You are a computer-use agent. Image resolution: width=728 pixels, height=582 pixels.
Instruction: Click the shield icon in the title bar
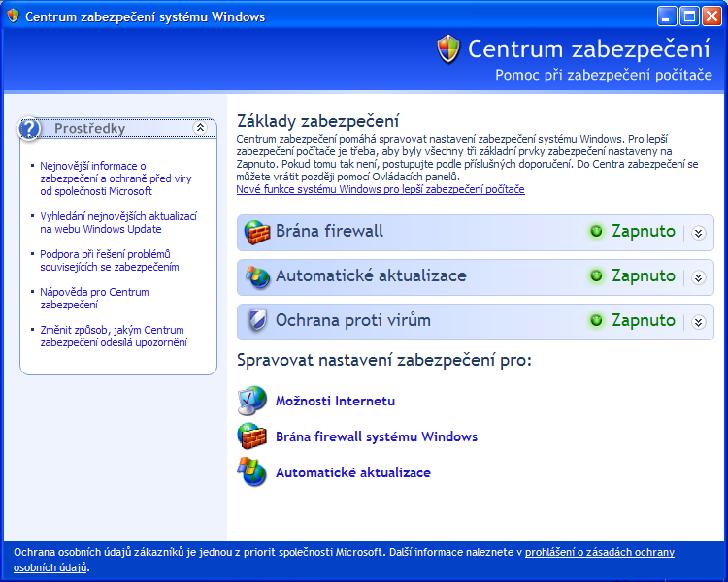coord(13,16)
